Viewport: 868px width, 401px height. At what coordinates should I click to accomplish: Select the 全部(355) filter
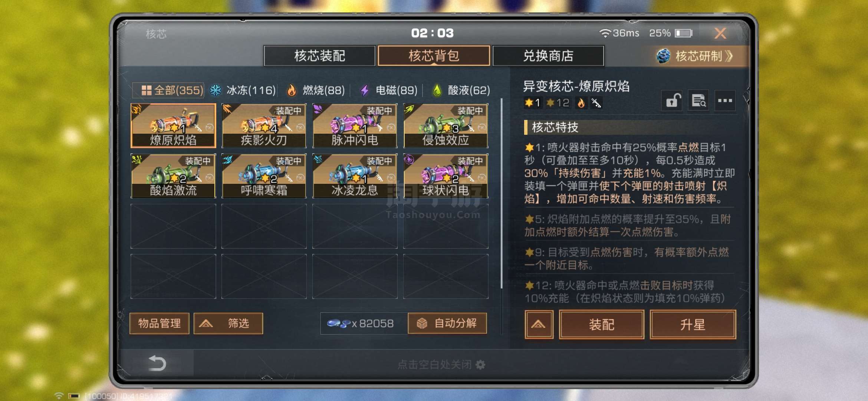[x=168, y=90]
